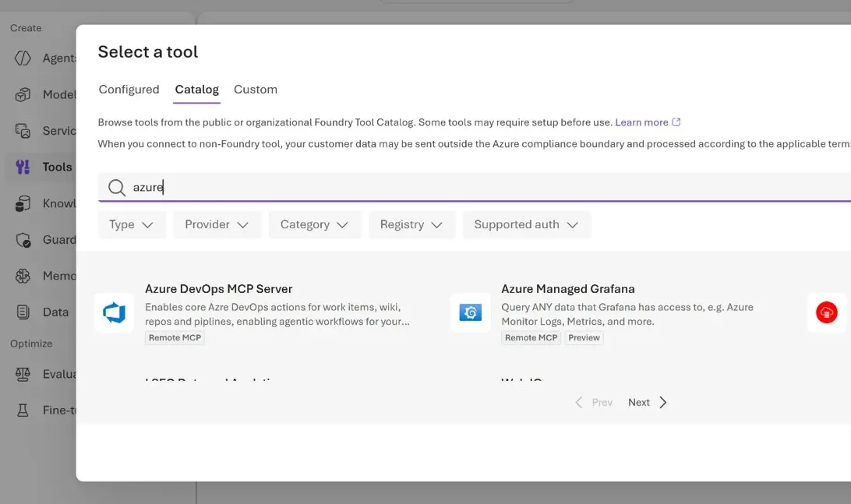Open Agents icon in sidebar
Image resolution: width=851 pixels, height=504 pixels.
[23, 58]
